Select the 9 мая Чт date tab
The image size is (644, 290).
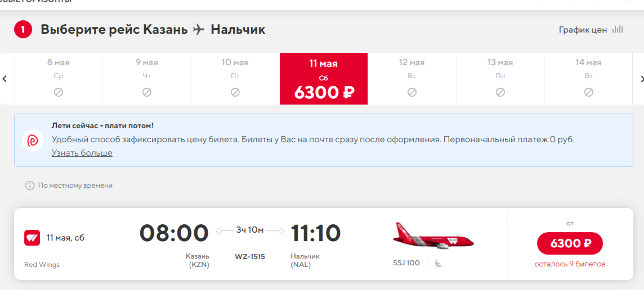tap(146, 79)
